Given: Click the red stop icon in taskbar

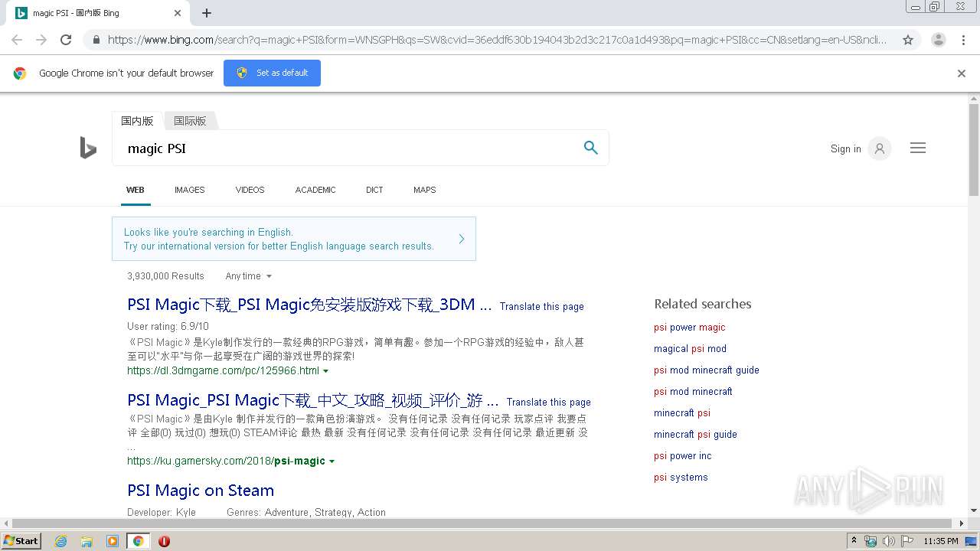Looking at the screenshot, I should click(x=164, y=541).
